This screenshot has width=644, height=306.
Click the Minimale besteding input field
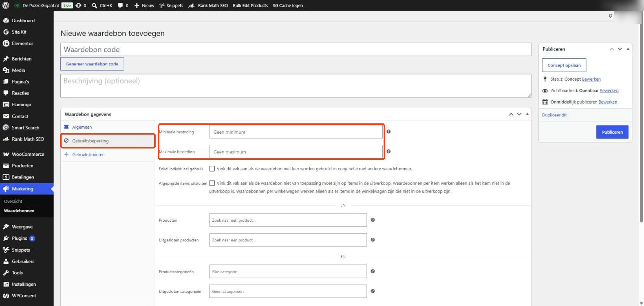(296, 132)
